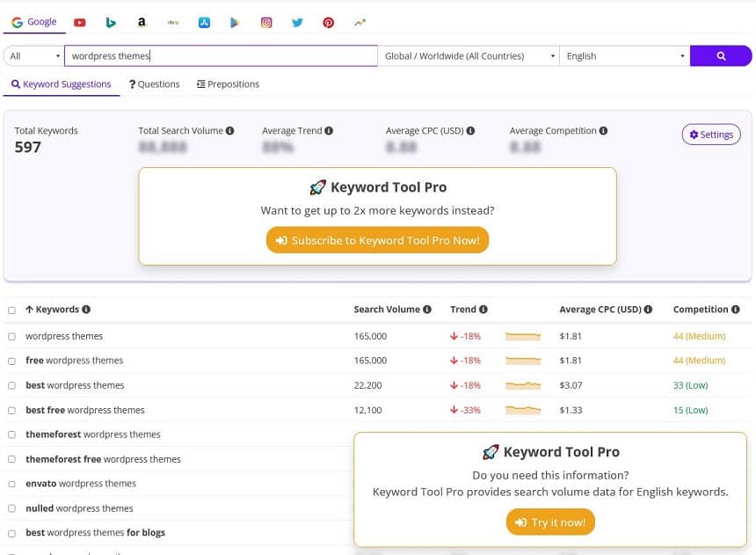Click the keyword search input field
This screenshot has height=555, width=756.
pos(221,56)
